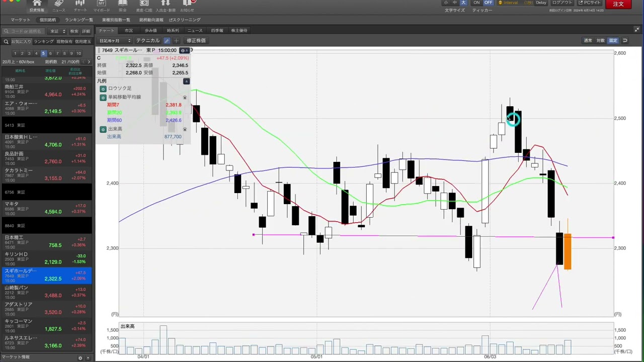Switch chart scale to 対数
The image size is (644, 362).
(x=601, y=41)
